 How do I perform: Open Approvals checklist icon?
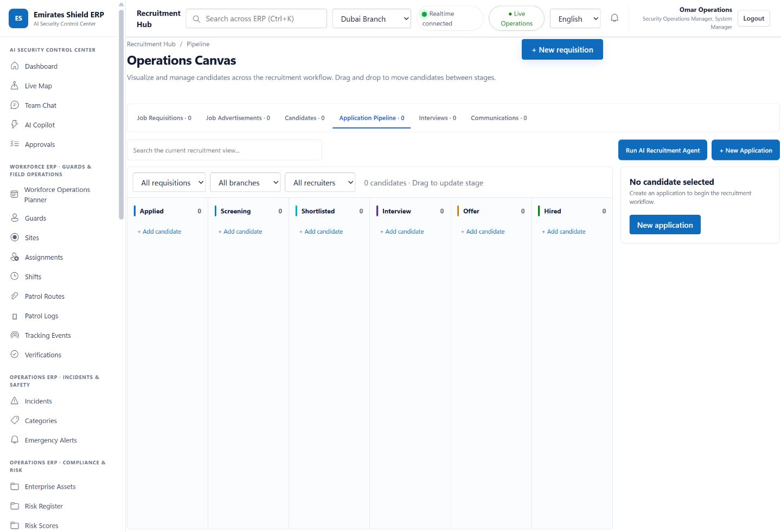(x=15, y=144)
